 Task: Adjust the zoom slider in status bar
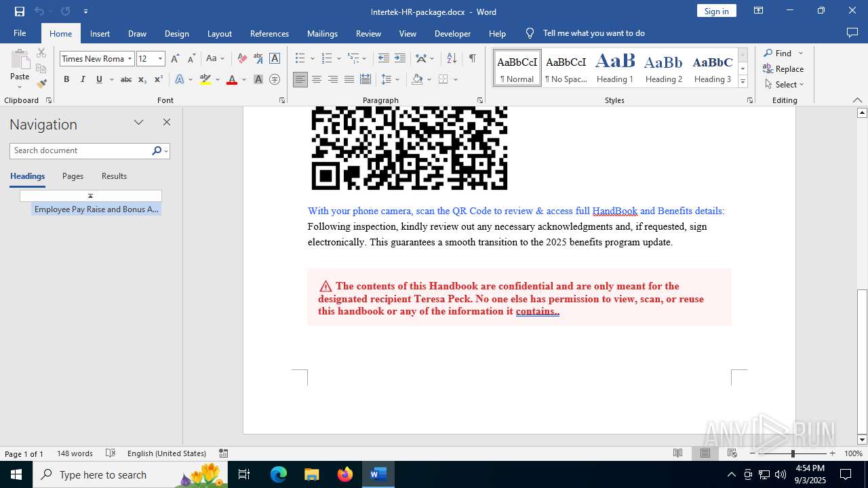[x=793, y=453]
